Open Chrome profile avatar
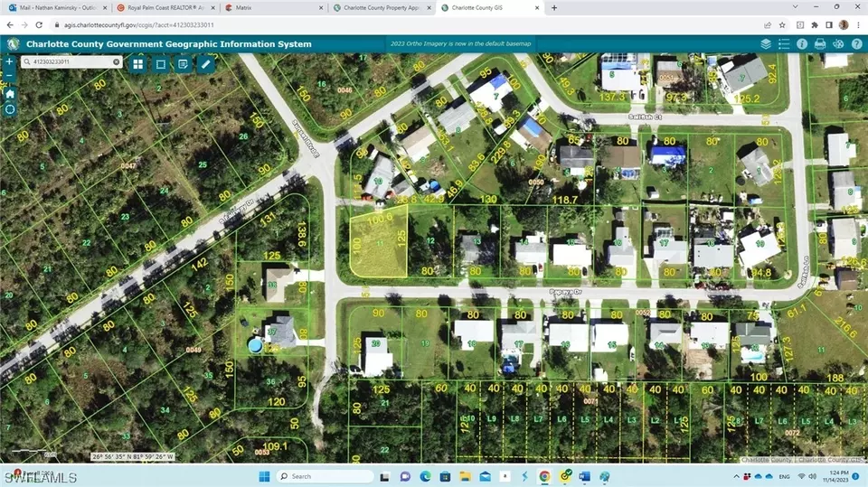The image size is (868, 487). 844,25
